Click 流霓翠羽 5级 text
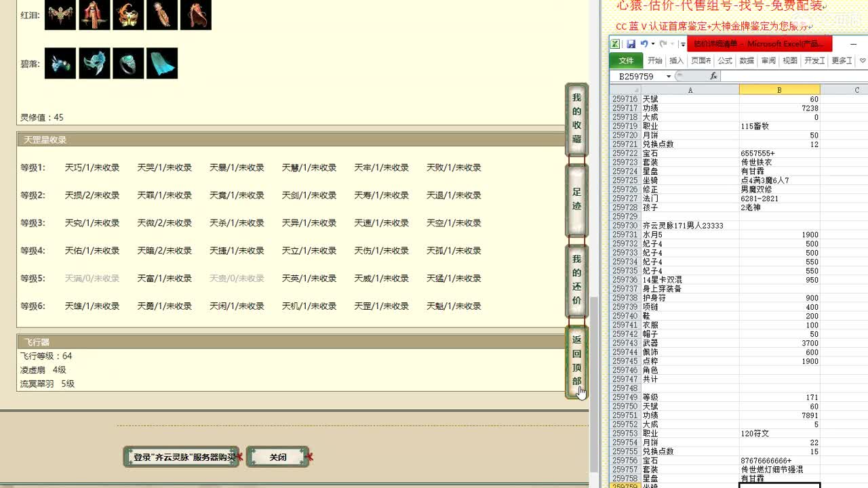Screen dimensions: 868x488 point(47,384)
